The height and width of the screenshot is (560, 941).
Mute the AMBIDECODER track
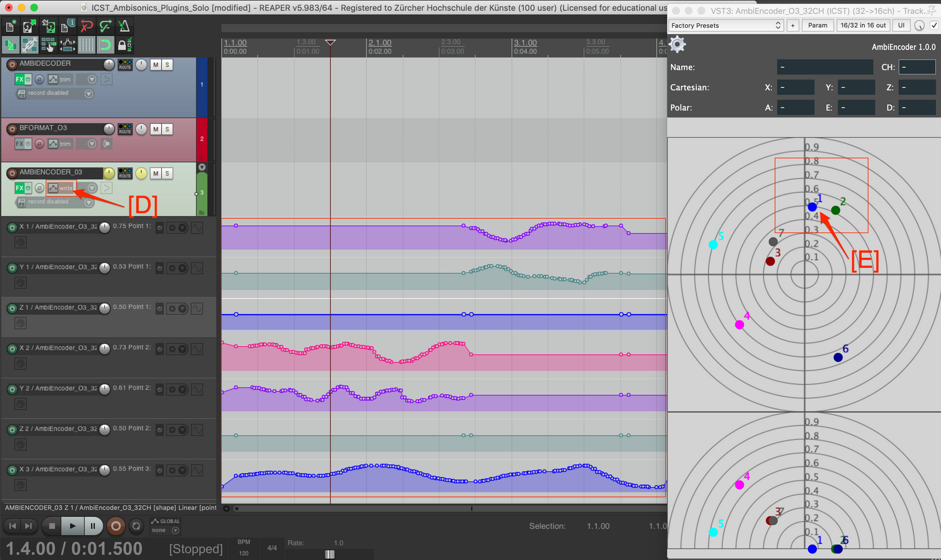tap(155, 65)
